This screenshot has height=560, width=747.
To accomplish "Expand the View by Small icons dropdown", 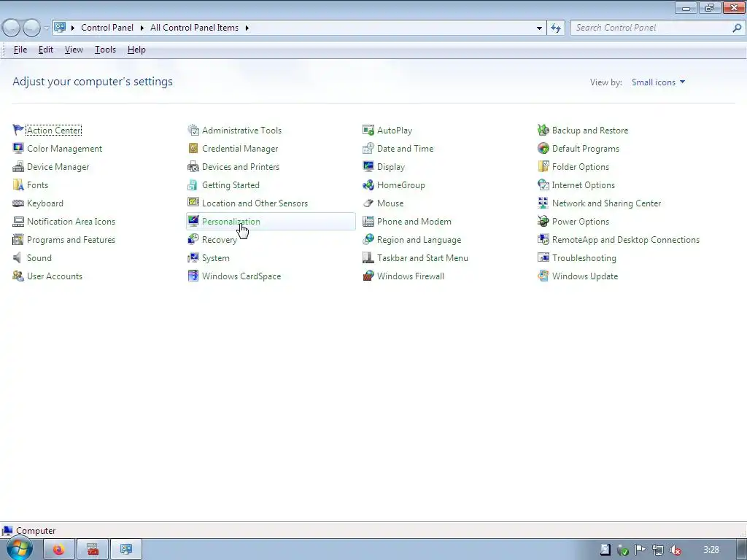I will coord(659,82).
